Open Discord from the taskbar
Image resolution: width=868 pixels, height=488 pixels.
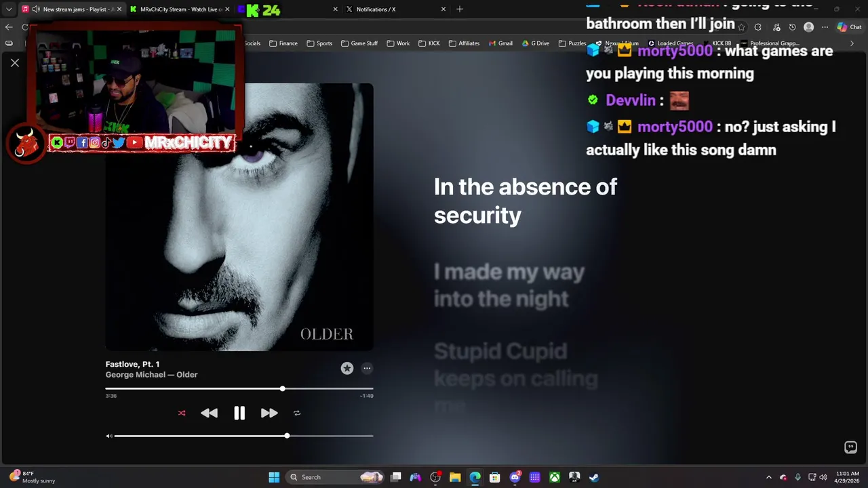pos(515,477)
